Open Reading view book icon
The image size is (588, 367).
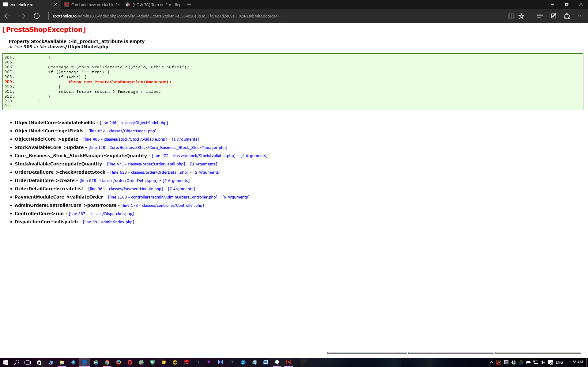(x=511, y=16)
